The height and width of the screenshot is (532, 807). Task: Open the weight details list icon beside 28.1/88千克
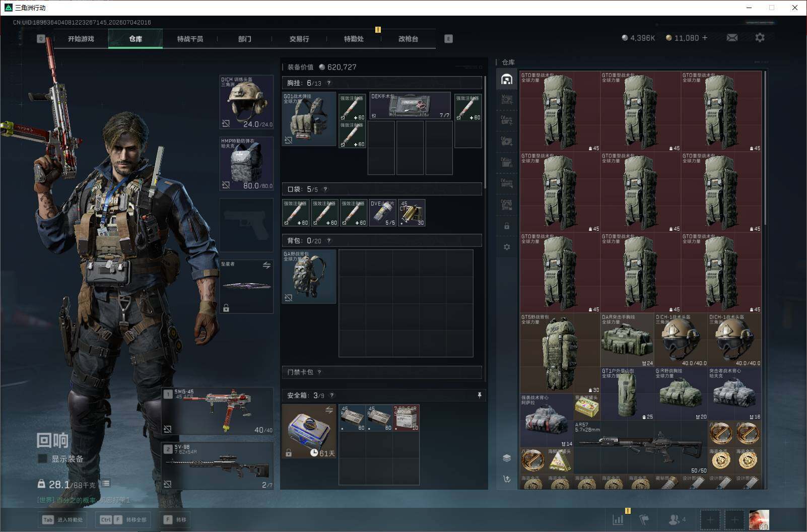pos(106,483)
